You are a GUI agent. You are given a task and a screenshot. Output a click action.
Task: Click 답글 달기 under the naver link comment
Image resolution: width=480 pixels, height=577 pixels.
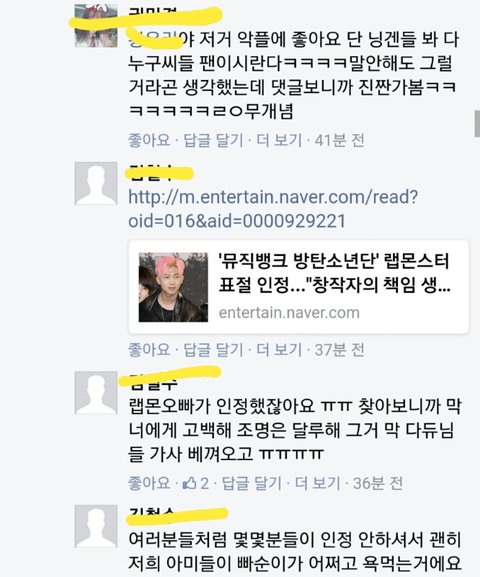(213, 350)
